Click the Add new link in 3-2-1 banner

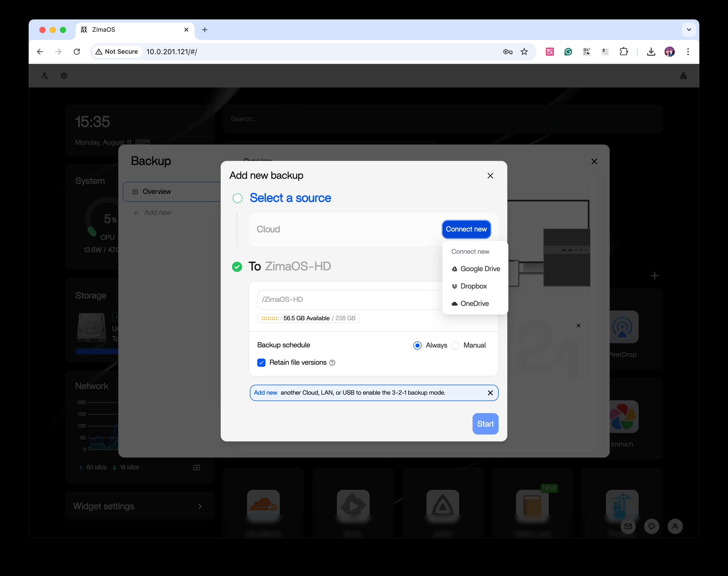(265, 393)
